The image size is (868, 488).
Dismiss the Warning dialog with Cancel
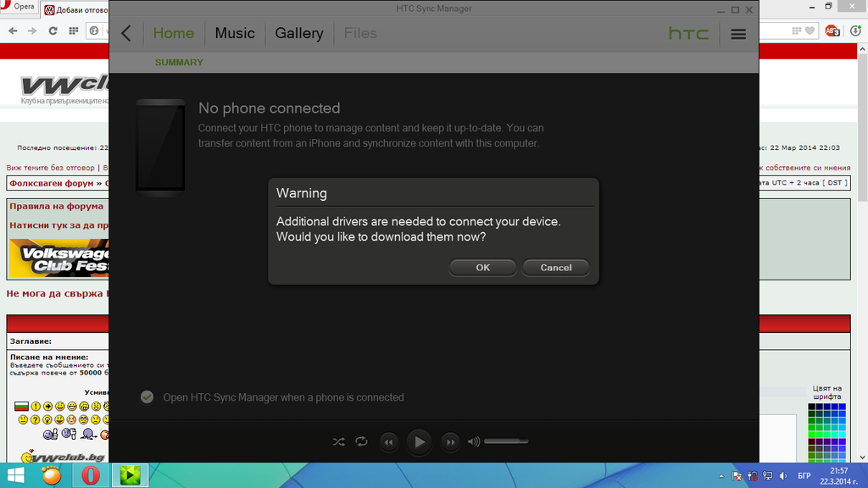click(x=556, y=267)
